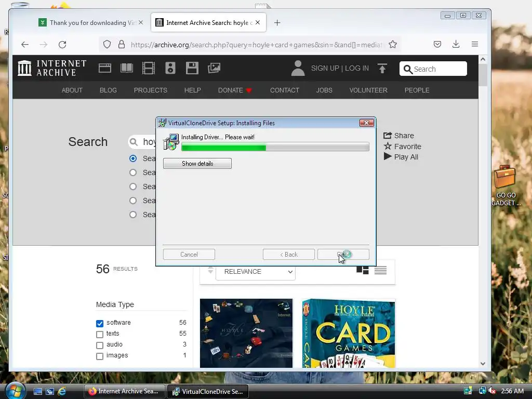The height and width of the screenshot is (399, 532).
Task: Open the HELP menu item
Action: [193, 90]
